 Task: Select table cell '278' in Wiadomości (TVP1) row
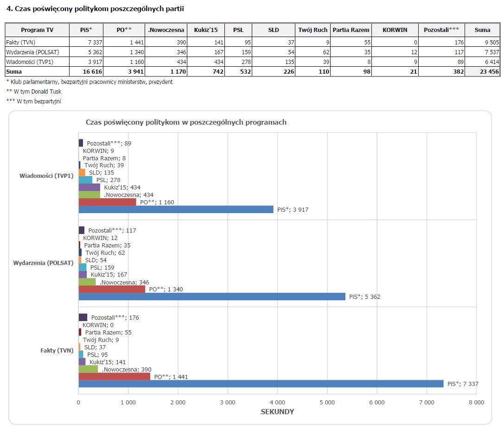point(238,62)
